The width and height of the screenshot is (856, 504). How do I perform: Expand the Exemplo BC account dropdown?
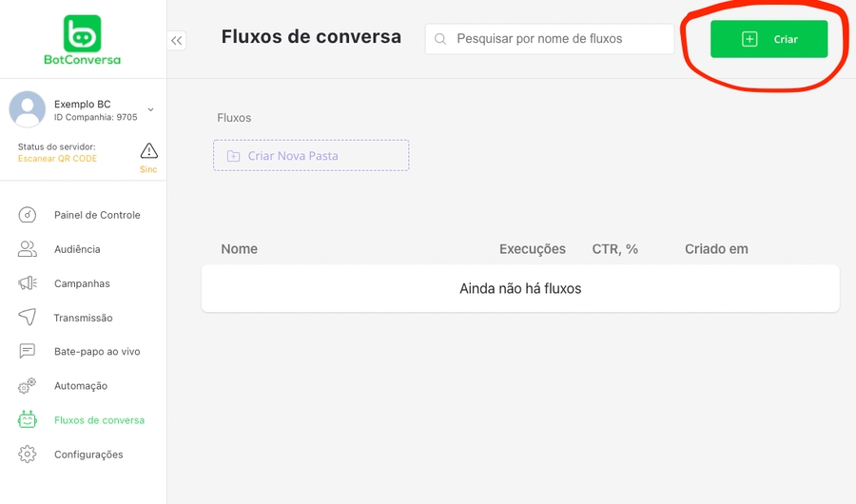click(150, 110)
